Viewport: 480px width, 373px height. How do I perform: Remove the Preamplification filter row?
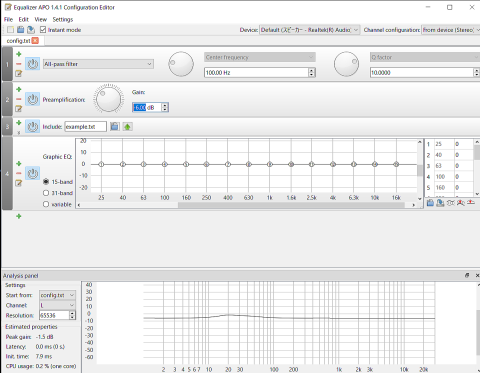19,99
